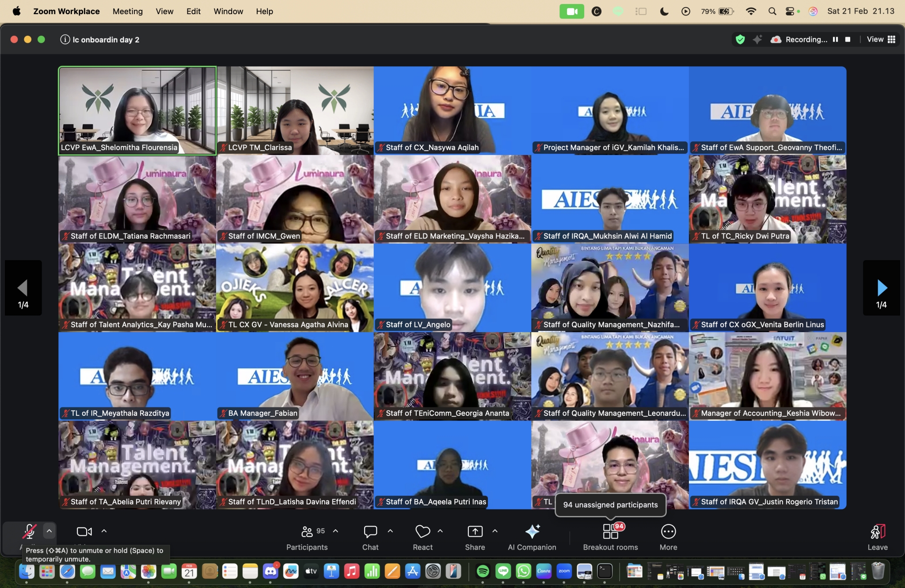Open the AI Companion sparkle icon
Screen dimensions: 905x588
532,531
